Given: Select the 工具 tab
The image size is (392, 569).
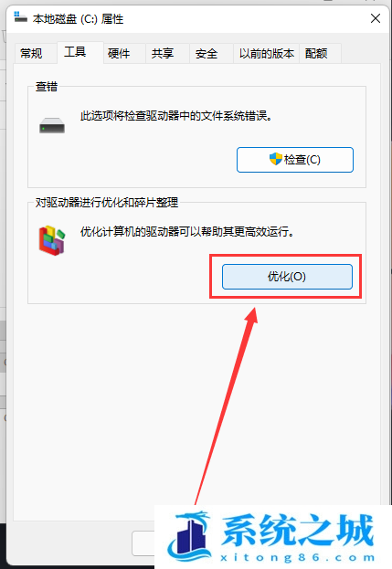Looking at the screenshot, I should click(x=75, y=52).
